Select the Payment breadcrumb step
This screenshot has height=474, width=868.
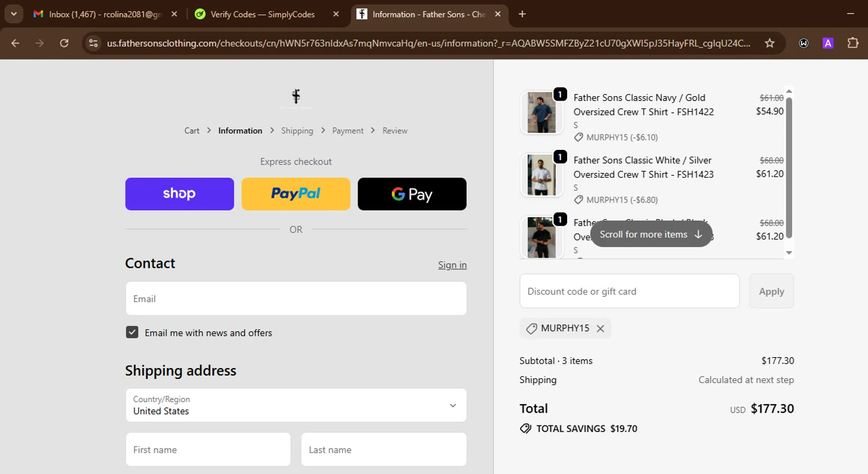348,131
